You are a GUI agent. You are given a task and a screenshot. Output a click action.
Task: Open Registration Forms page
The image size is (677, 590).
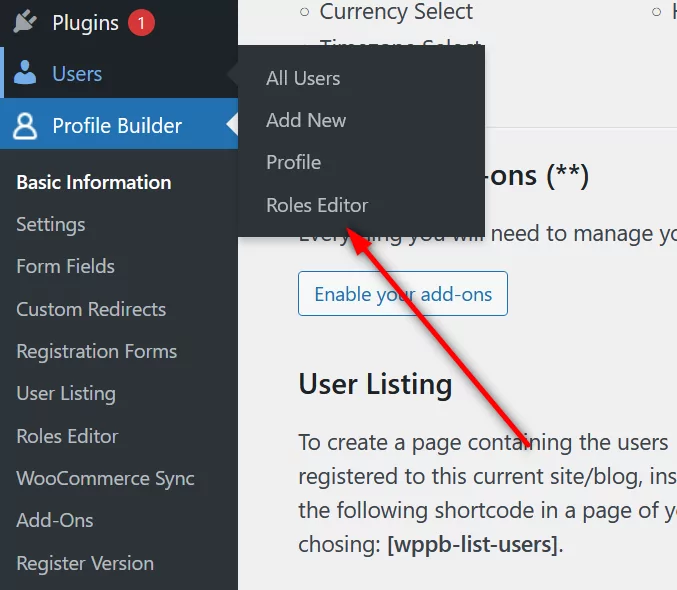97,352
